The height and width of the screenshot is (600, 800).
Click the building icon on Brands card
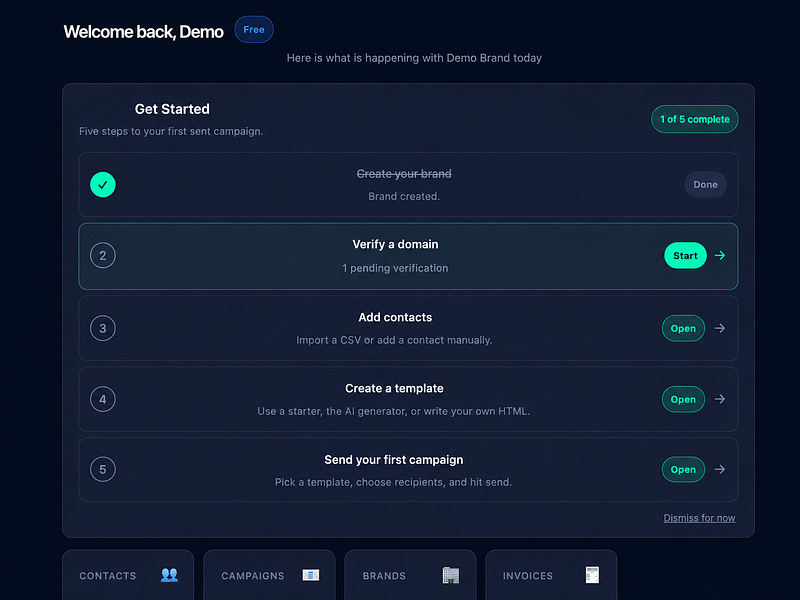point(451,575)
